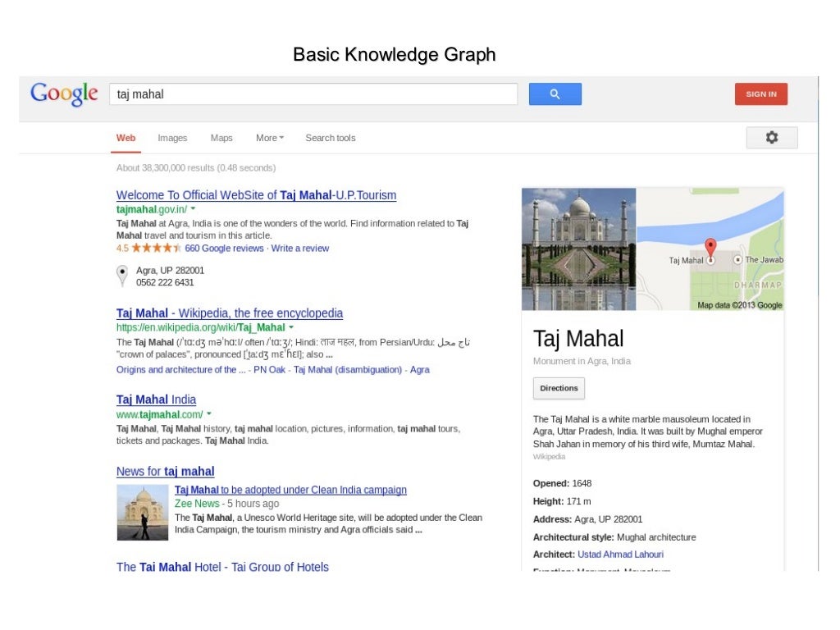Click the About 38,300,000 results text
The image size is (840, 630).
coord(196,167)
